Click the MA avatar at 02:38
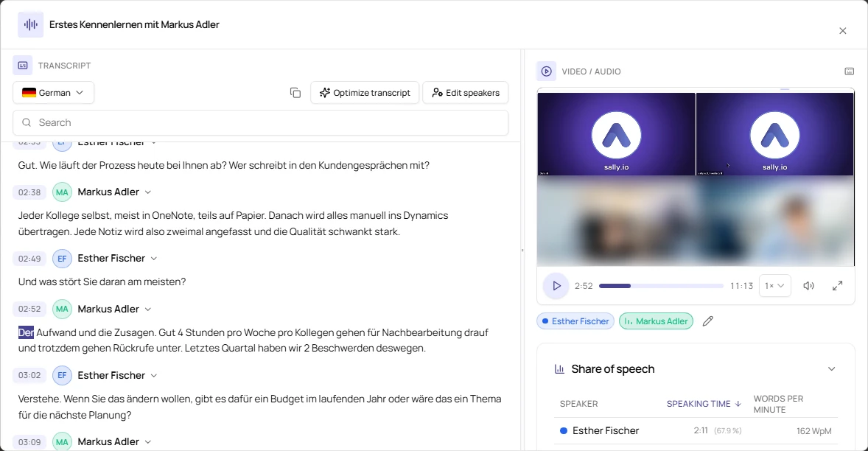 click(x=62, y=192)
